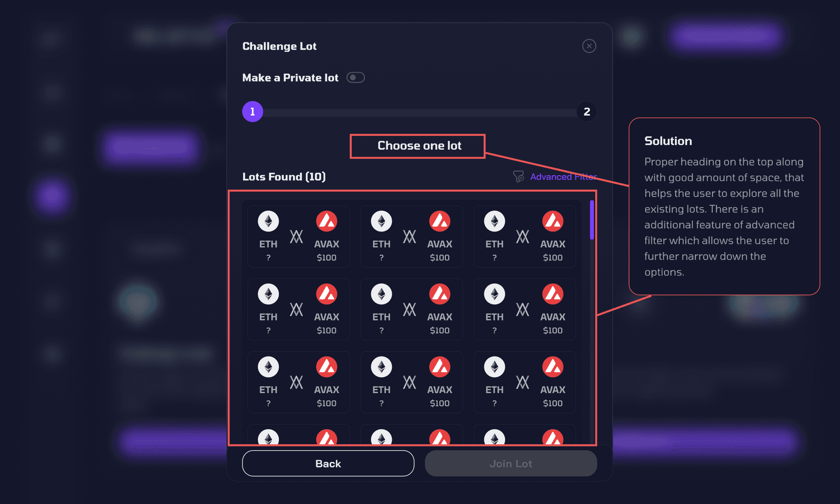Click the Join Lot button
This screenshot has height=504, width=840.
511,464
